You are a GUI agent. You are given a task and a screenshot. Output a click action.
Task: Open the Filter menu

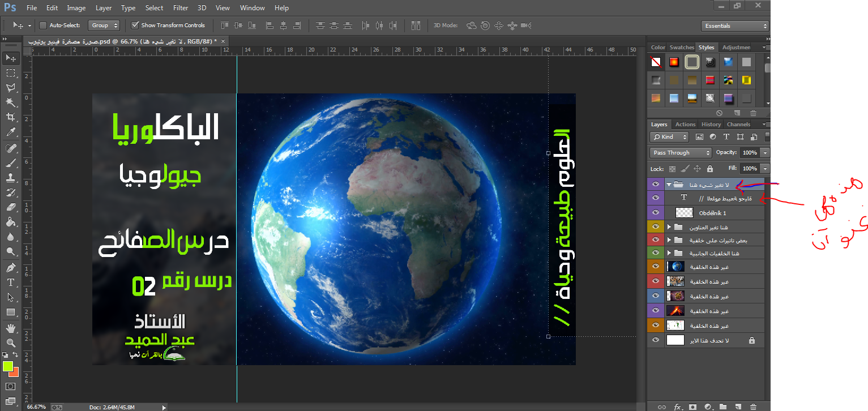181,8
